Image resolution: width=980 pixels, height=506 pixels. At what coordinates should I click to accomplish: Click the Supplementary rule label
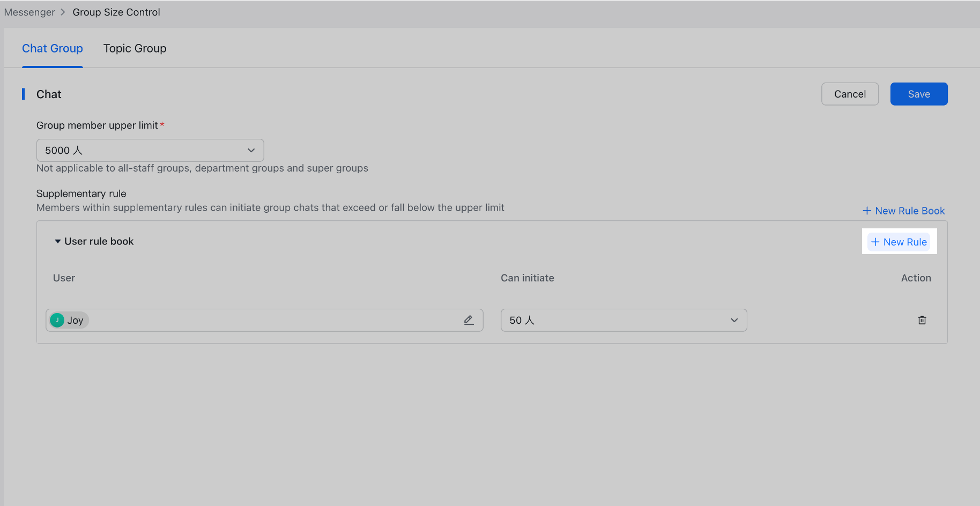[x=81, y=194]
